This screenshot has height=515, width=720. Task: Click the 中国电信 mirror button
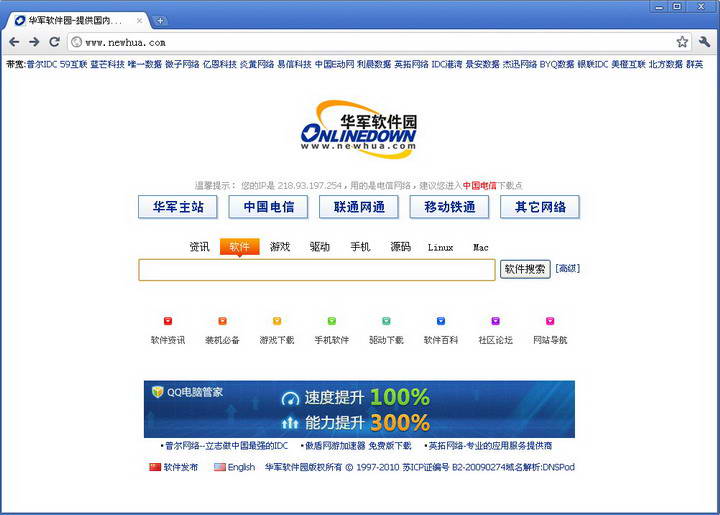click(268, 207)
